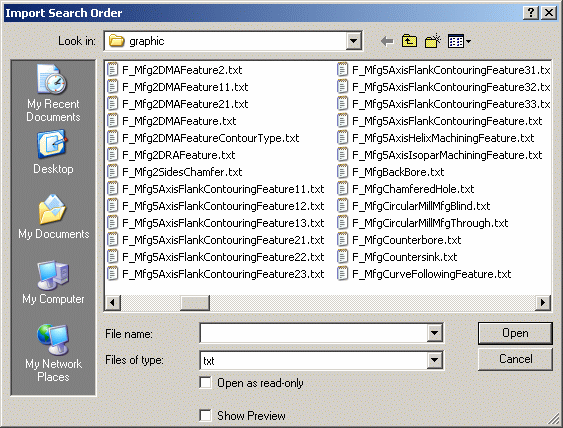The image size is (563, 428).
Task: Click the Open button
Action: [515, 333]
